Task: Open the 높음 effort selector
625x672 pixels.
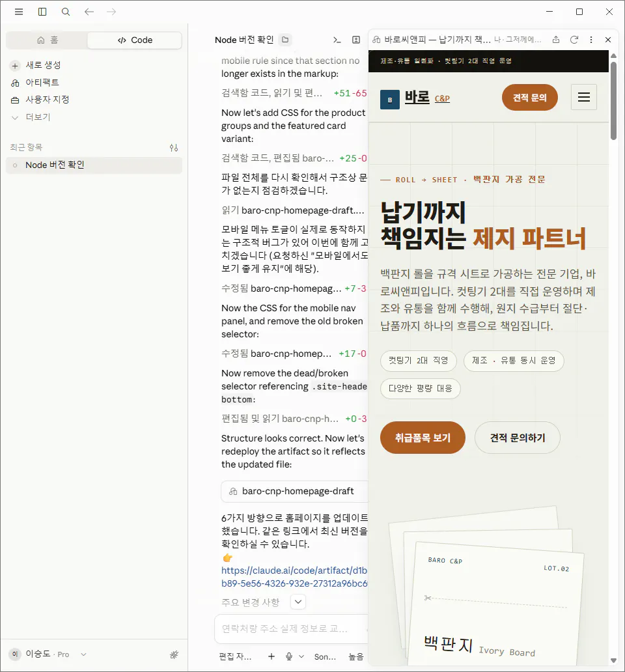Action: click(356, 656)
